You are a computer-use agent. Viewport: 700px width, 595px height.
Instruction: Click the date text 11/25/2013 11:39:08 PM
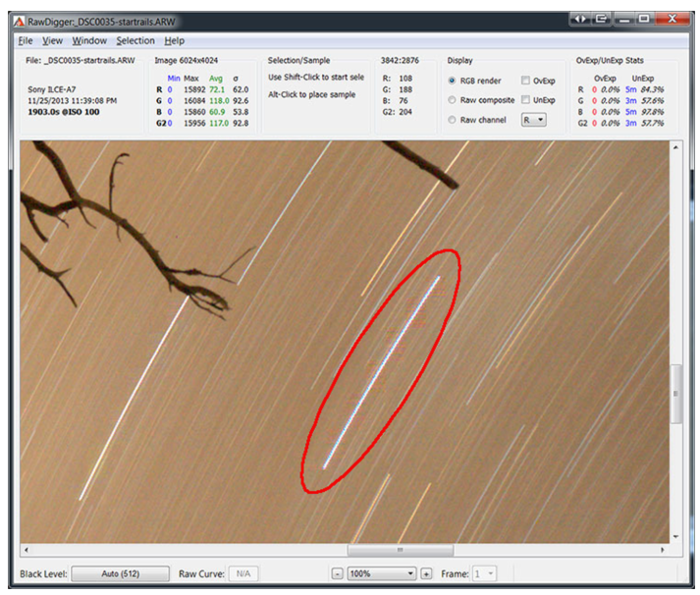click(x=72, y=101)
